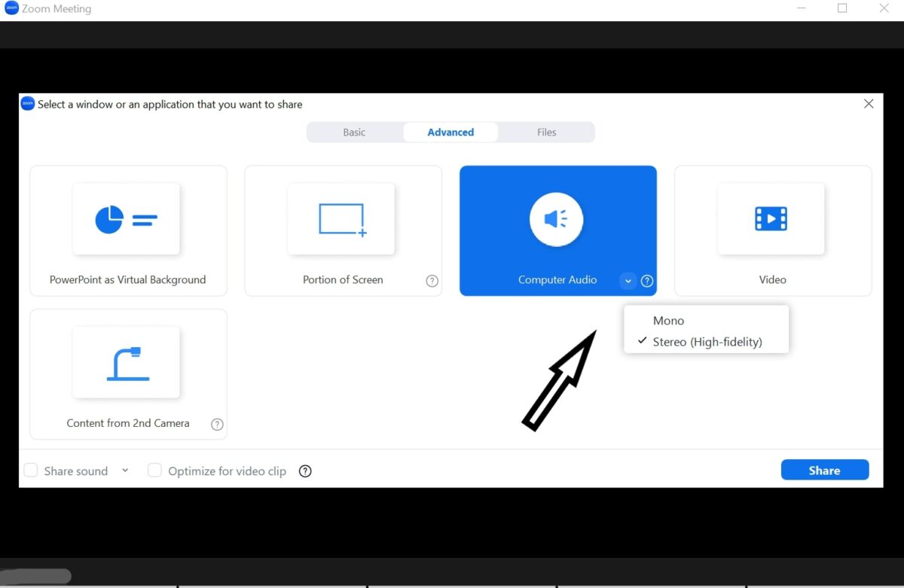The width and height of the screenshot is (904, 588).
Task: Click the Zoom logo in share dialog header
Action: (28, 104)
